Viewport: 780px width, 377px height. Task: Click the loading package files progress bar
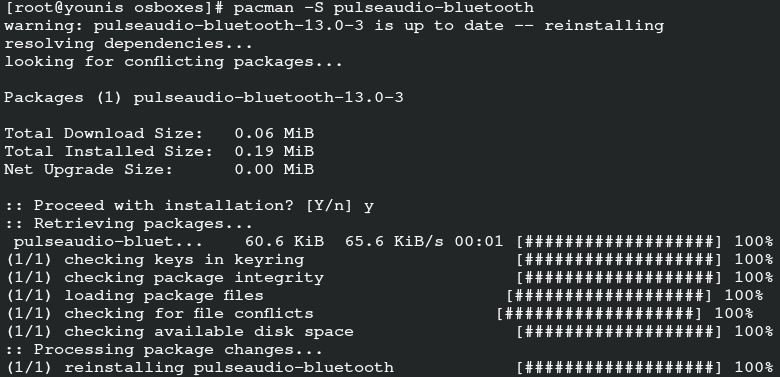(609, 295)
